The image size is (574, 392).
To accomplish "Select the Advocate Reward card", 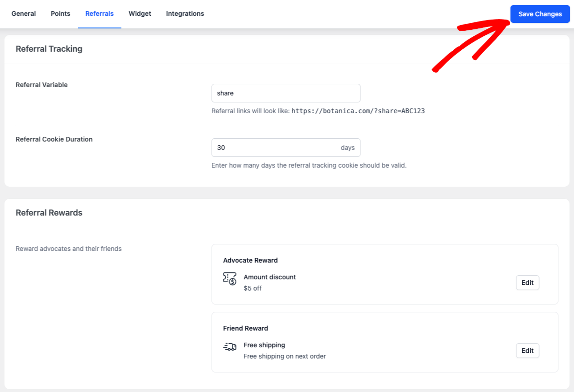I will pyautogui.click(x=385, y=274).
